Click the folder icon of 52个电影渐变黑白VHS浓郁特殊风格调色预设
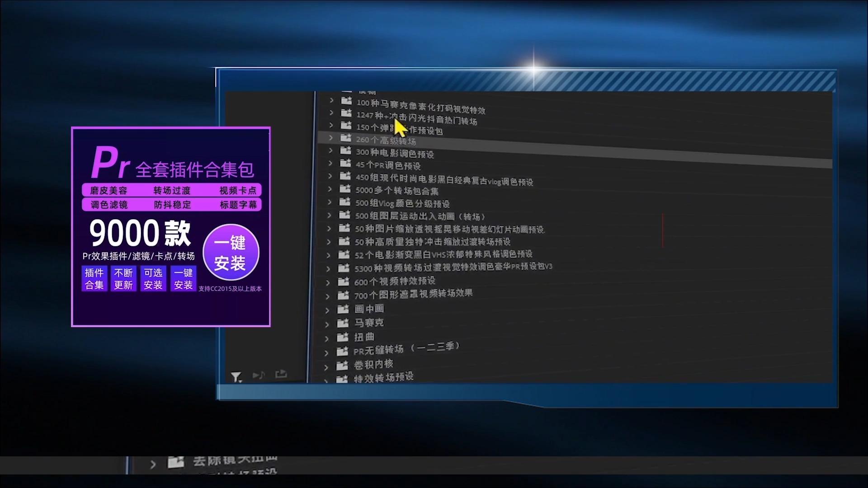 [x=344, y=254]
